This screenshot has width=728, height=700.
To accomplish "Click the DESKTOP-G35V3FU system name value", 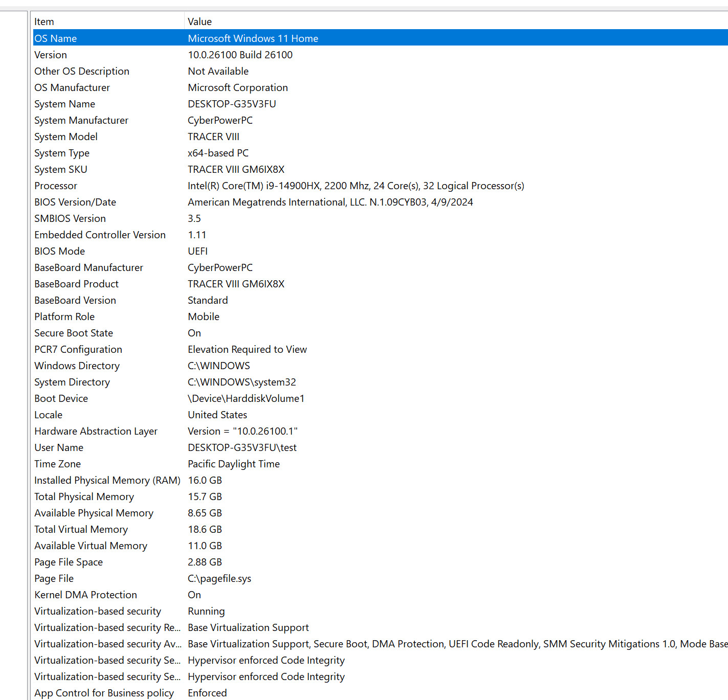I will (x=232, y=104).
